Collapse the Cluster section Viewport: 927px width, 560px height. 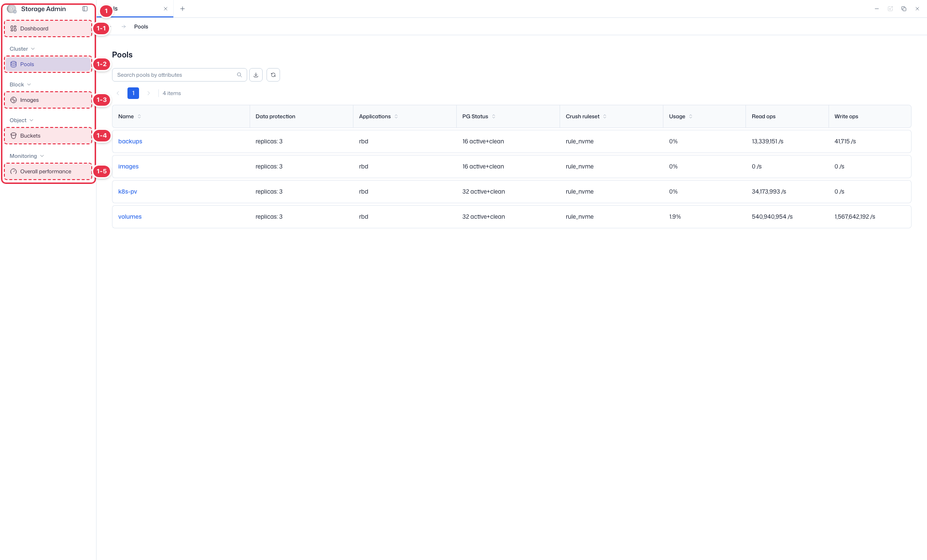pos(22,49)
